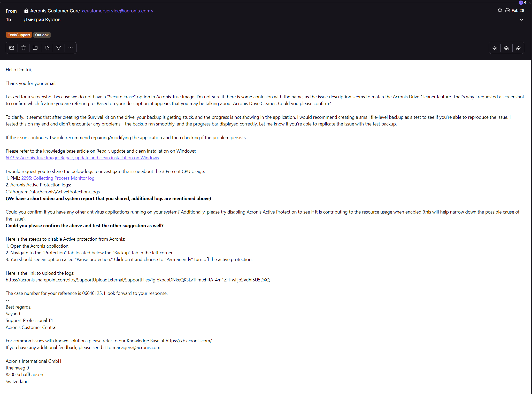Move message to folder icon
Viewport: 532px width, 394px height.
pos(35,48)
